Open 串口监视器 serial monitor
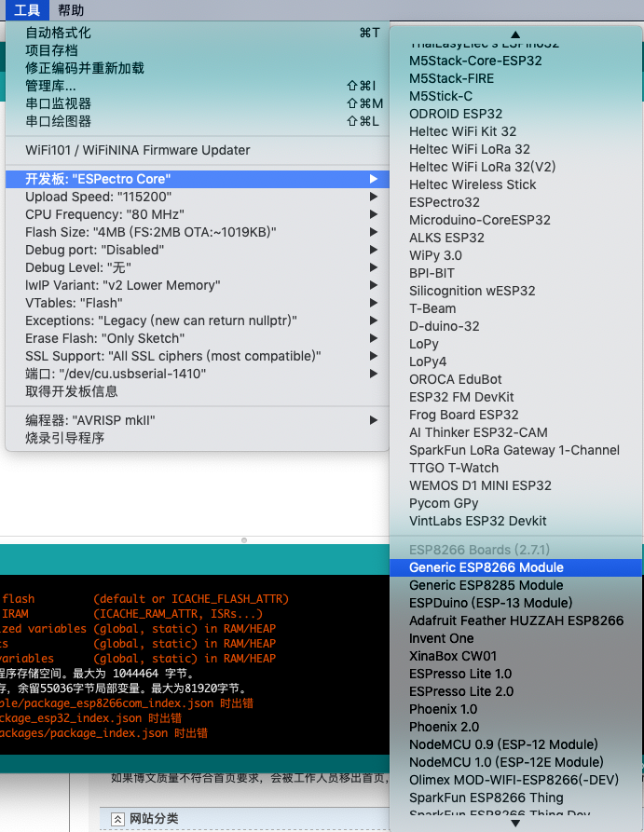 pos(197,103)
